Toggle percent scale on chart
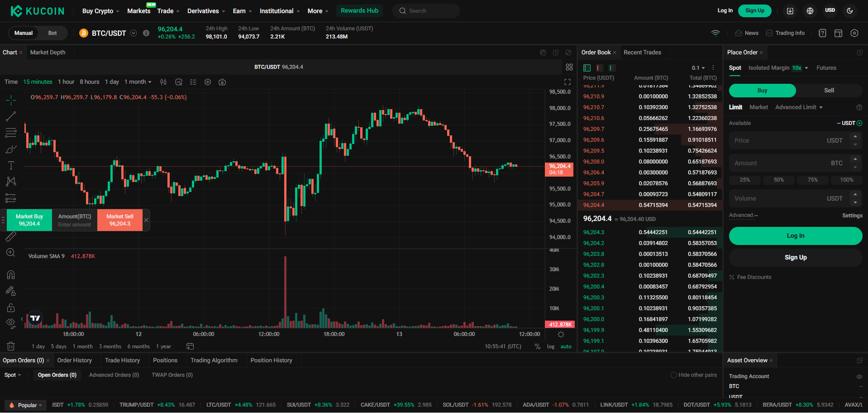 [538, 346]
